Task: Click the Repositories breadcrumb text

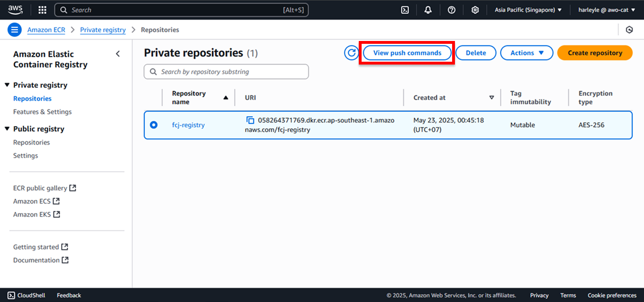Action: click(x=160, y=30)
